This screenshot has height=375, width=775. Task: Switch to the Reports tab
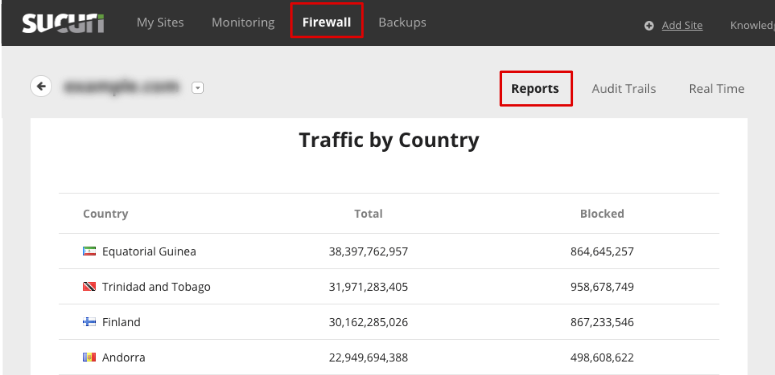click(x=535, y=88)
